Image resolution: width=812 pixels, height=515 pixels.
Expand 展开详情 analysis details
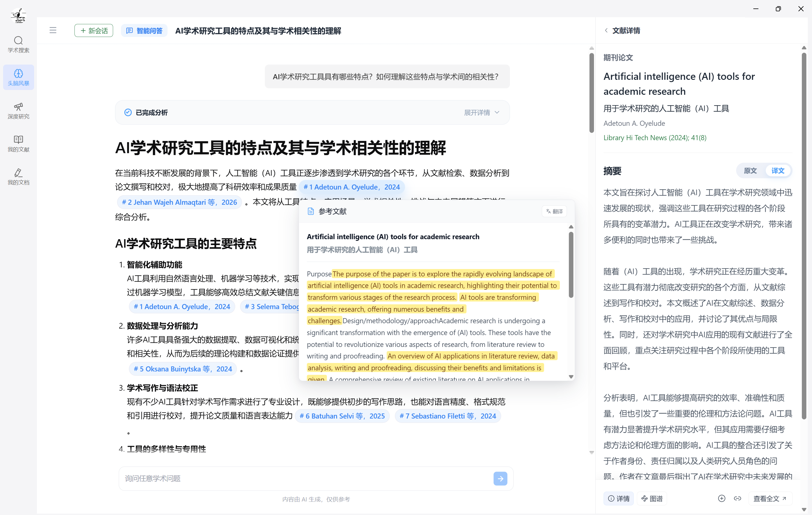[x=481, y=112]
